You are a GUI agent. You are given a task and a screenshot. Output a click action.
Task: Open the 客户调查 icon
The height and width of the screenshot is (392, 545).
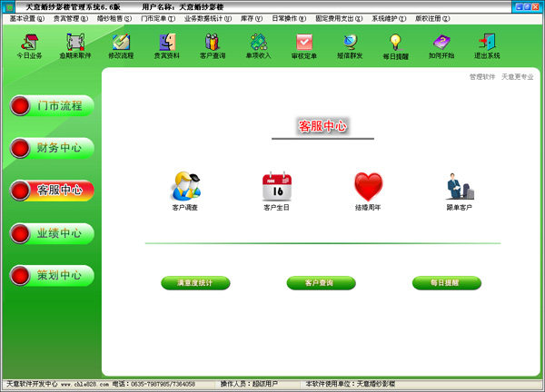[x=185, y=188]
